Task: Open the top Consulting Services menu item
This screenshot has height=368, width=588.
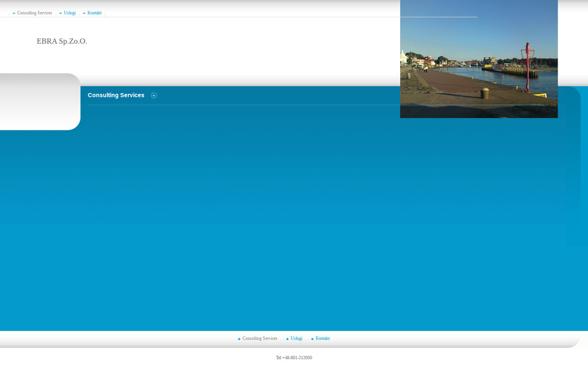Action: 34,13
